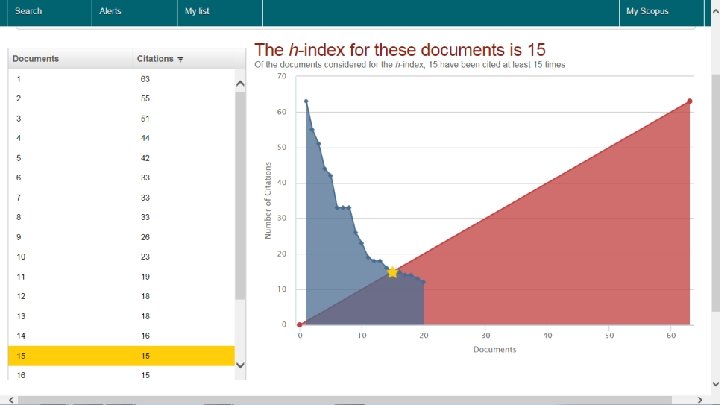Select highlighted row for document 15

(121, 356)
